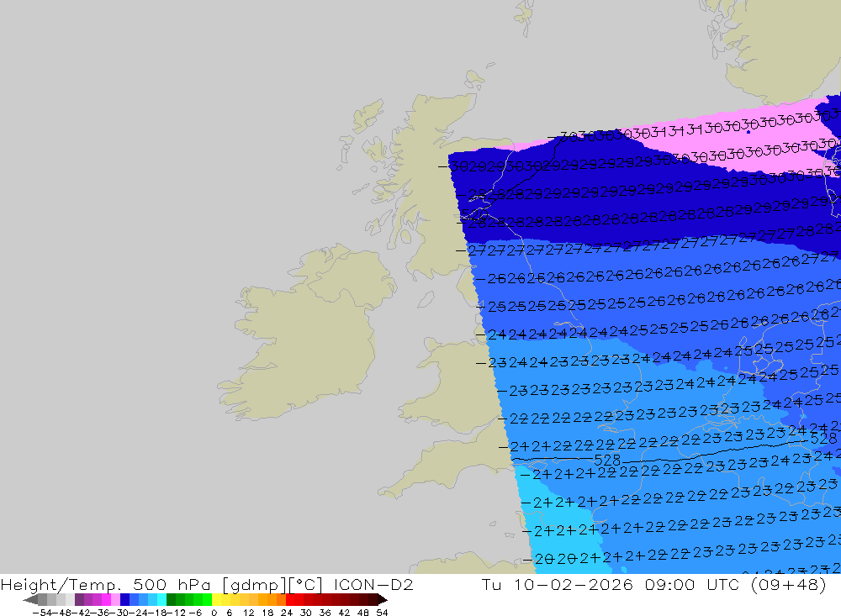841x616 pixels.
Task: Click the grey left arrow cap of the legend
Action: click(30, 600)
